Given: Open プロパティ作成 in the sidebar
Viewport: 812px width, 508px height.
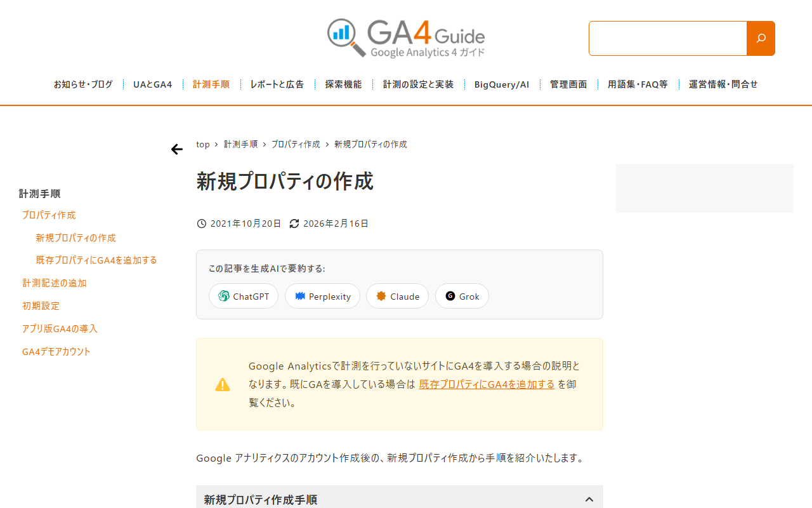Looking at the screenshot, I should coord(49,215).
